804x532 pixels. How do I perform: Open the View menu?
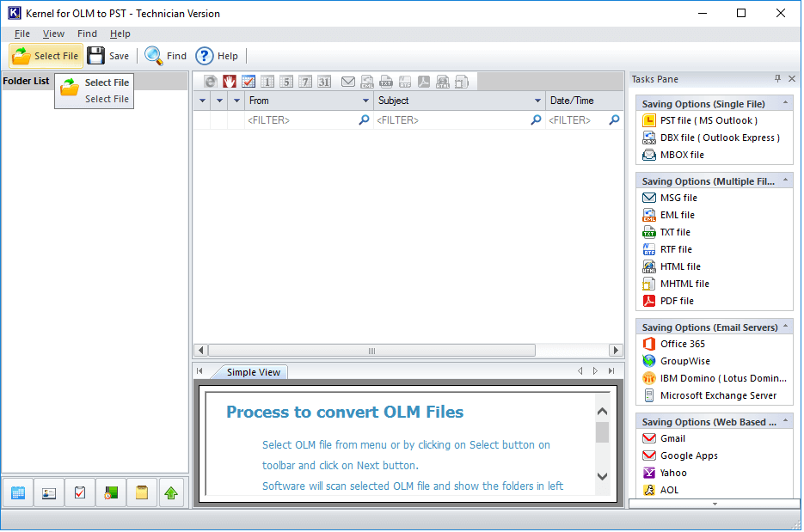click(x=53, y=34)
